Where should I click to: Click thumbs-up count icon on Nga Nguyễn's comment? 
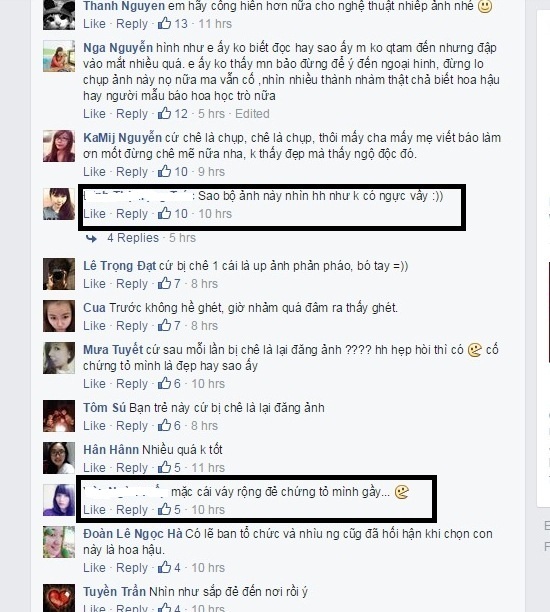[x=164, y=114]
